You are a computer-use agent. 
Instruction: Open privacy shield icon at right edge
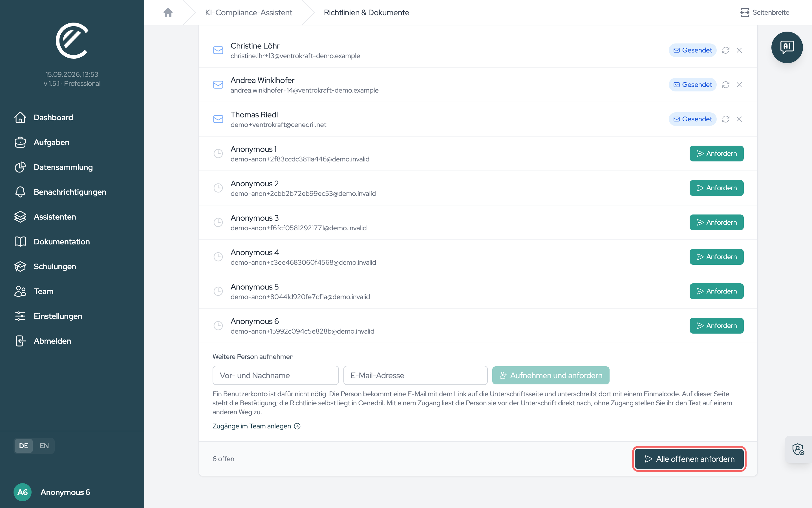click(x=798, y=449)
